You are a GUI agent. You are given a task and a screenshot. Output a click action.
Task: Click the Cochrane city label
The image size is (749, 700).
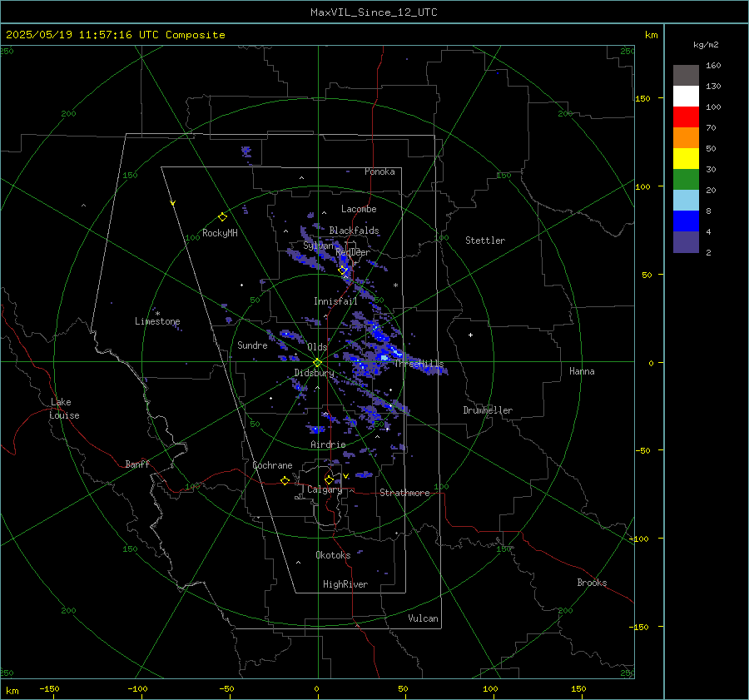272,465
